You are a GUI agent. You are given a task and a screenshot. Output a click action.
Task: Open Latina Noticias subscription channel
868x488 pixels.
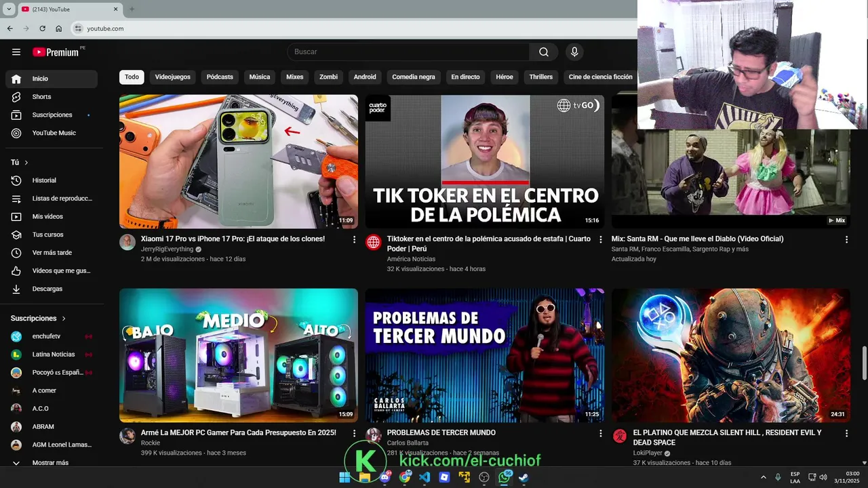pos(52,354)
